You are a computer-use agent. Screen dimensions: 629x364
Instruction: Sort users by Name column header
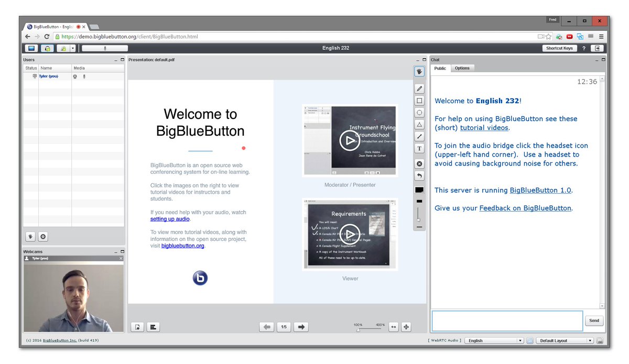click(x=55, y=68)
